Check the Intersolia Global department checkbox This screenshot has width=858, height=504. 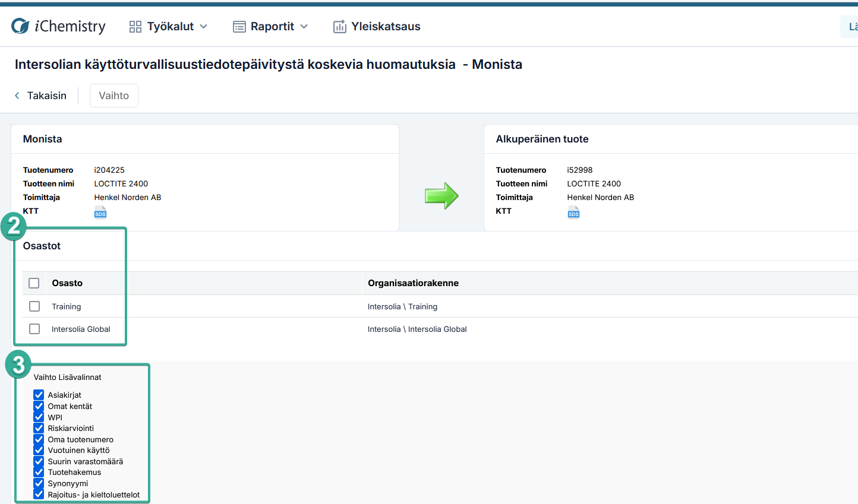[x=34, y=329]
